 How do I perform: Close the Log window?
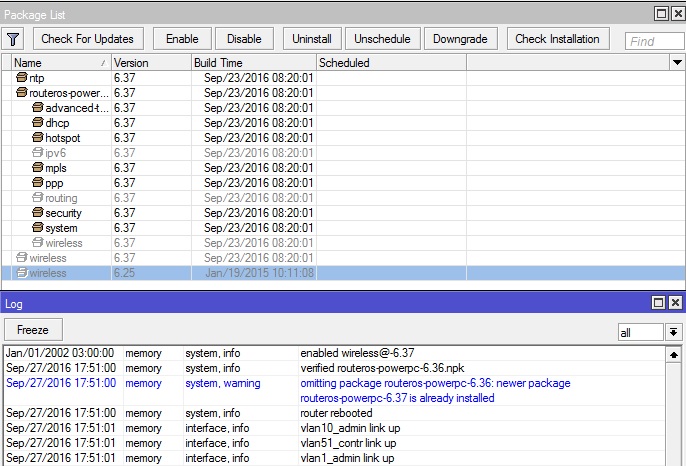tap(676, 302)
